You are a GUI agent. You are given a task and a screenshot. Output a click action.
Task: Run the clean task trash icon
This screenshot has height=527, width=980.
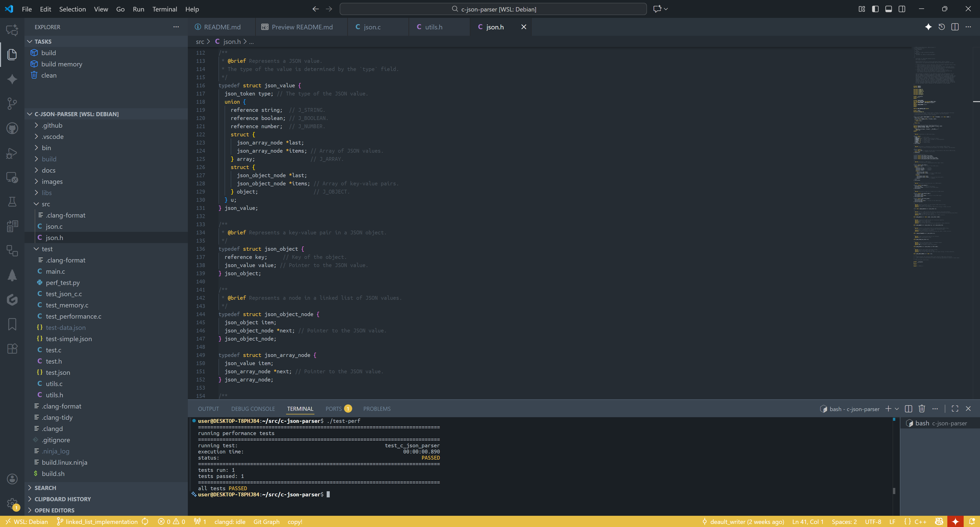(x=34, y=75)
